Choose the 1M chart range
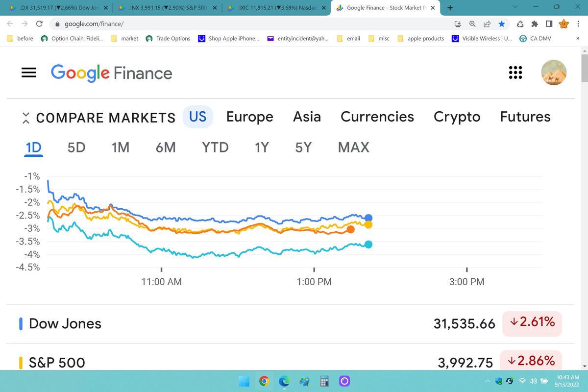The height and width of the screenshot is (392, 588). click(120, 147)
